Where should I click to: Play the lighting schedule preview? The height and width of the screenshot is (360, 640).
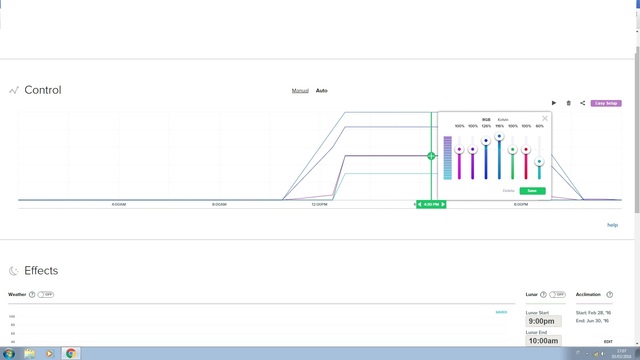click(x=553, y=103)
